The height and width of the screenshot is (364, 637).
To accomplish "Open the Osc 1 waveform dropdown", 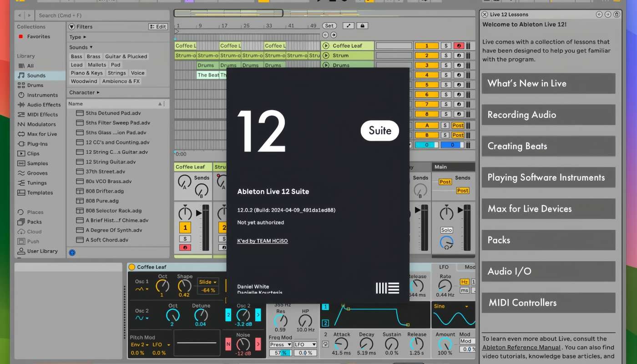I will click(x=142, y=288).
